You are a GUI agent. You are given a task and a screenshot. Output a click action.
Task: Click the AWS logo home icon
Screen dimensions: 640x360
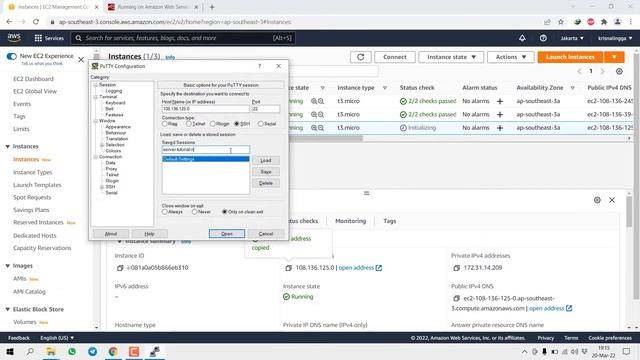click(14, 38)
